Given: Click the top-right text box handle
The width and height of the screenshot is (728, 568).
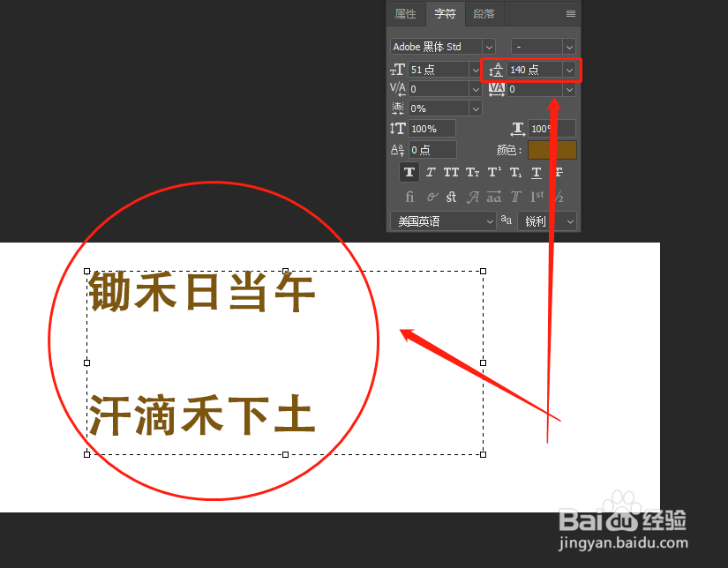Looking at the screenshot, I should point(483,271).
